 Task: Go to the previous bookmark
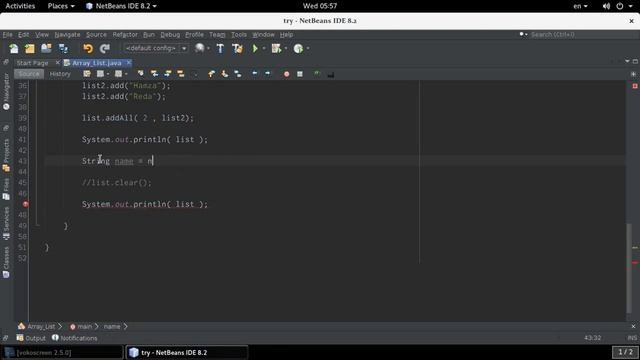pos(211,74)
